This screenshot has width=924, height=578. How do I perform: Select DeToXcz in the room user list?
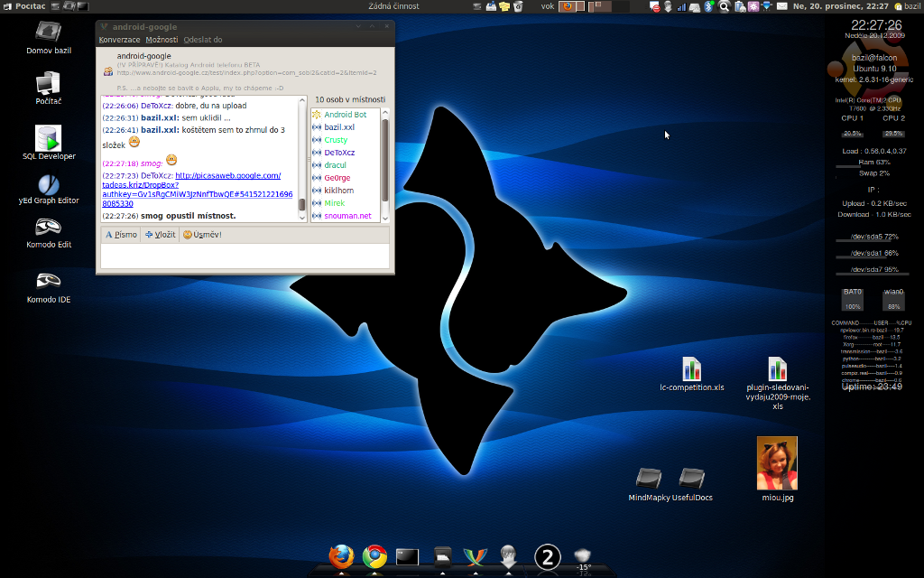tap(340, 153)
